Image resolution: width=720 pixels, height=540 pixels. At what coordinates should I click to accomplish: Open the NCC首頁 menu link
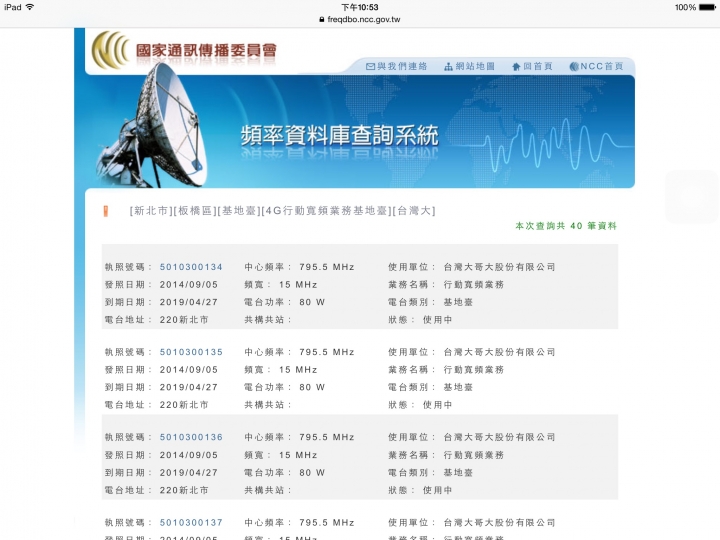click(x=602, y=66)
